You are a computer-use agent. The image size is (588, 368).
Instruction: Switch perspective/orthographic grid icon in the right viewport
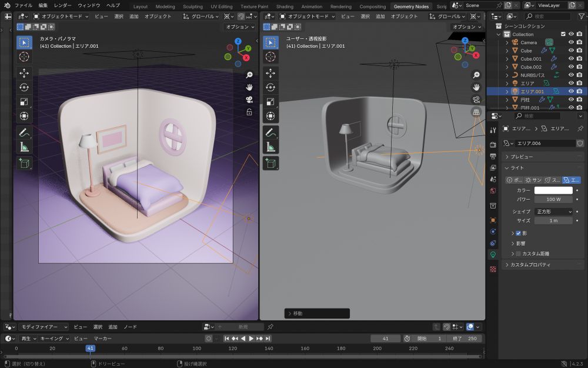pos(476,112)
